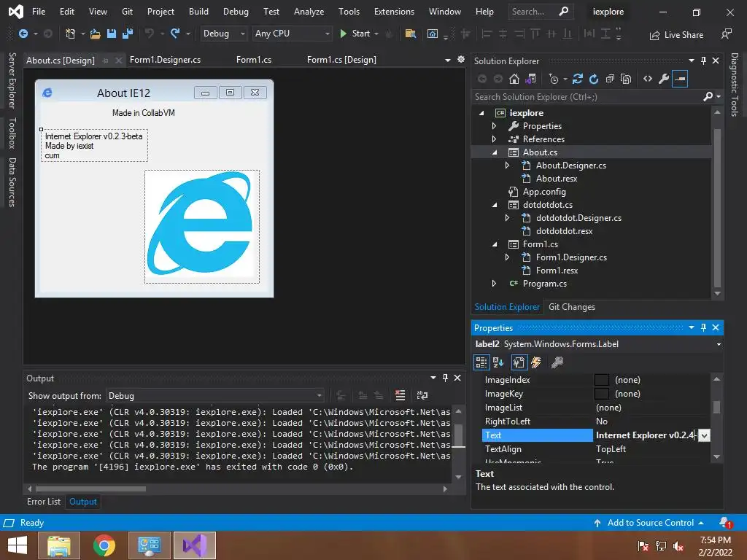Open Live Share
The height and width of the screenshot is (560, 747).
[x=676, y=35]
